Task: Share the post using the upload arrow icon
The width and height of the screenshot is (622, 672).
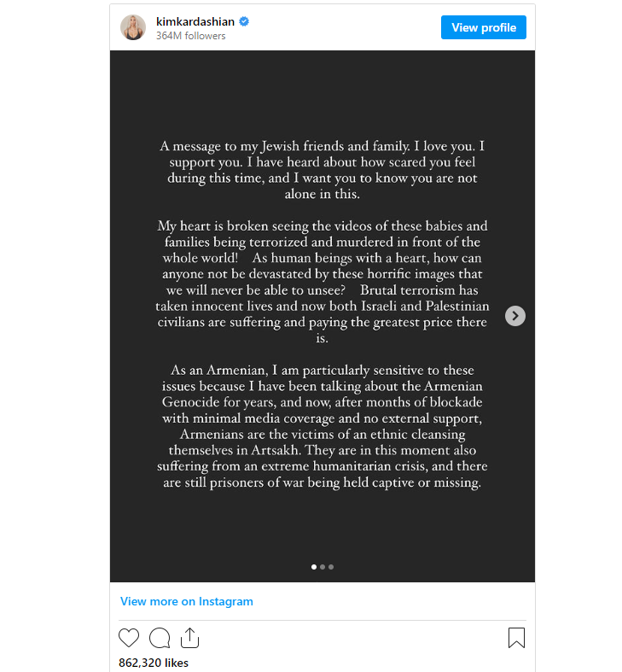Action: [189, 637]
